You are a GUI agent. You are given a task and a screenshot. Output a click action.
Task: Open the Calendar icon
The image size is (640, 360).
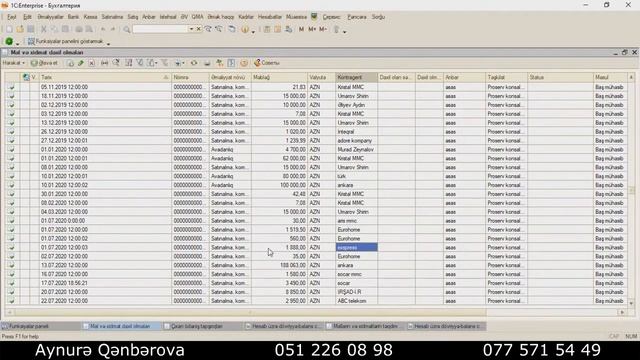[x=278, y=29]
